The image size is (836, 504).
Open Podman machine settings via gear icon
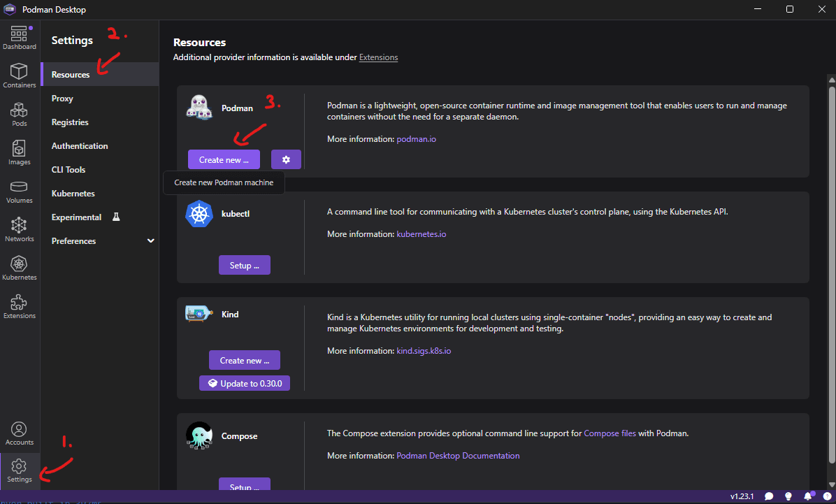click(286, 159)
